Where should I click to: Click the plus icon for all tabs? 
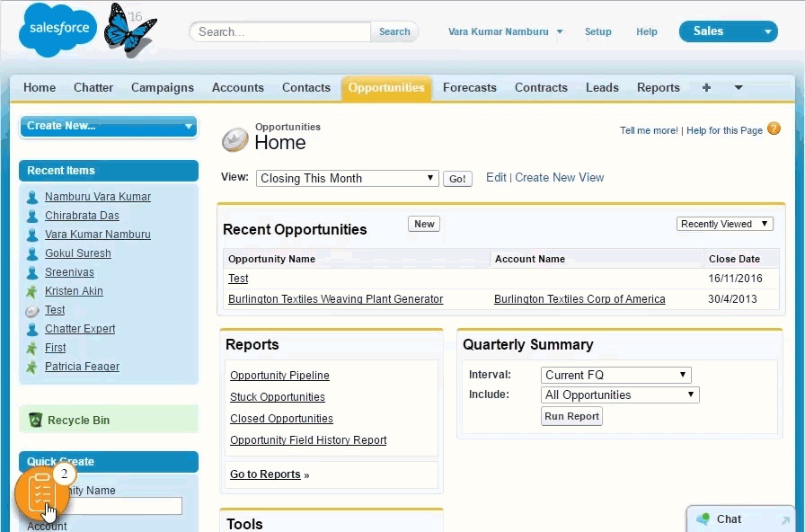pos(706,88)
